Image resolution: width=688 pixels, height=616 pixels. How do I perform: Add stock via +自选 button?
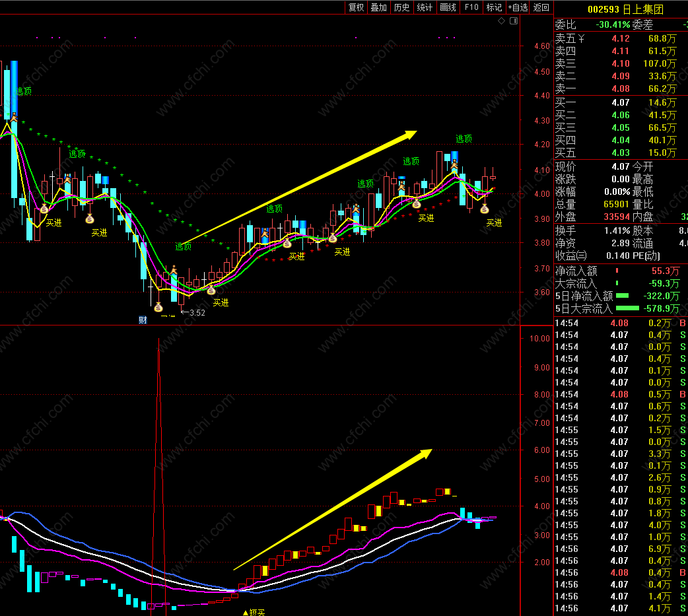click(x=518, y=7)
